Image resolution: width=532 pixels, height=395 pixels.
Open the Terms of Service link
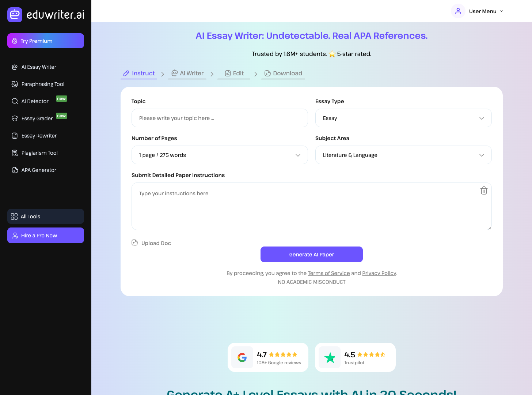[x=328, y=273]
